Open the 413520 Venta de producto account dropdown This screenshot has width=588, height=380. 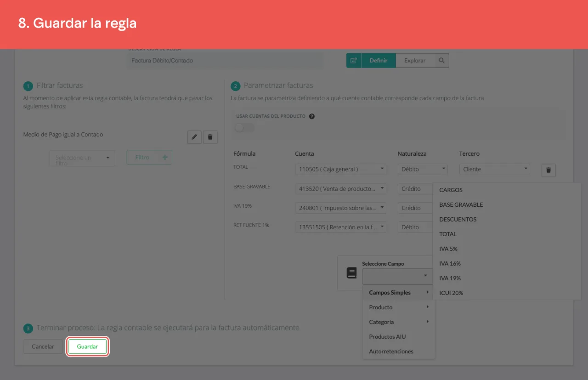point(341,188)
